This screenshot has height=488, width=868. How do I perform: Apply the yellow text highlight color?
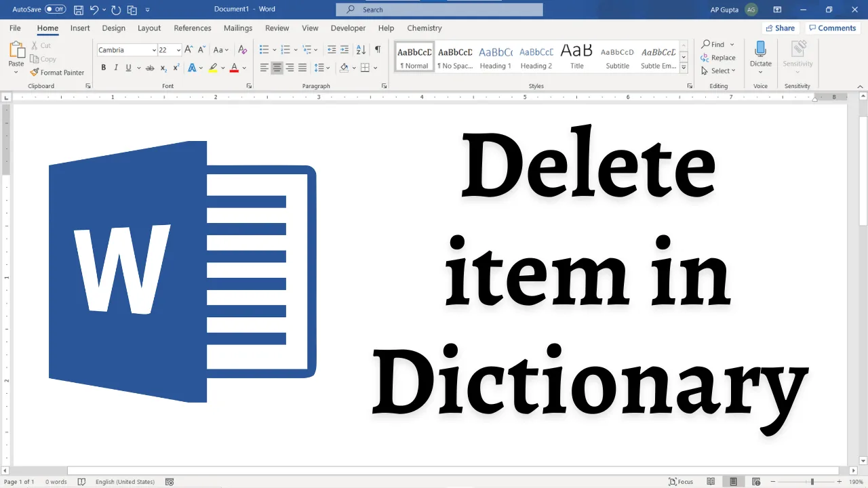(x=213, y=67)
